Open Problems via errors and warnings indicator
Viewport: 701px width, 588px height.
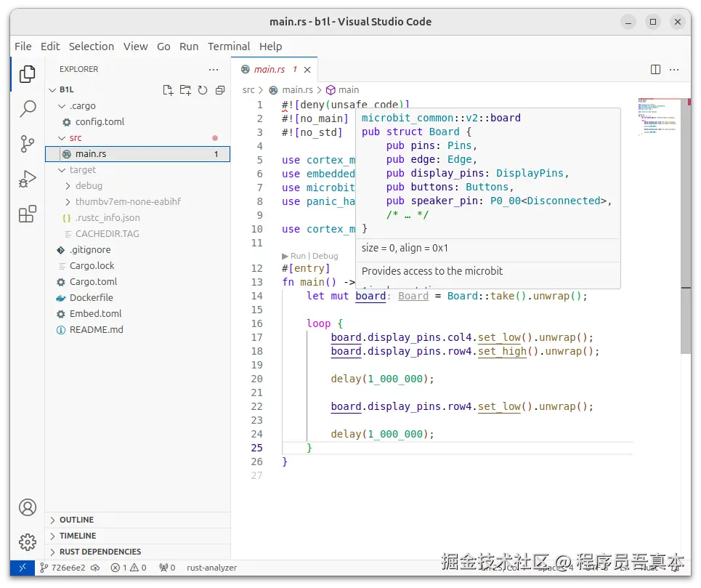coord(129,568)
